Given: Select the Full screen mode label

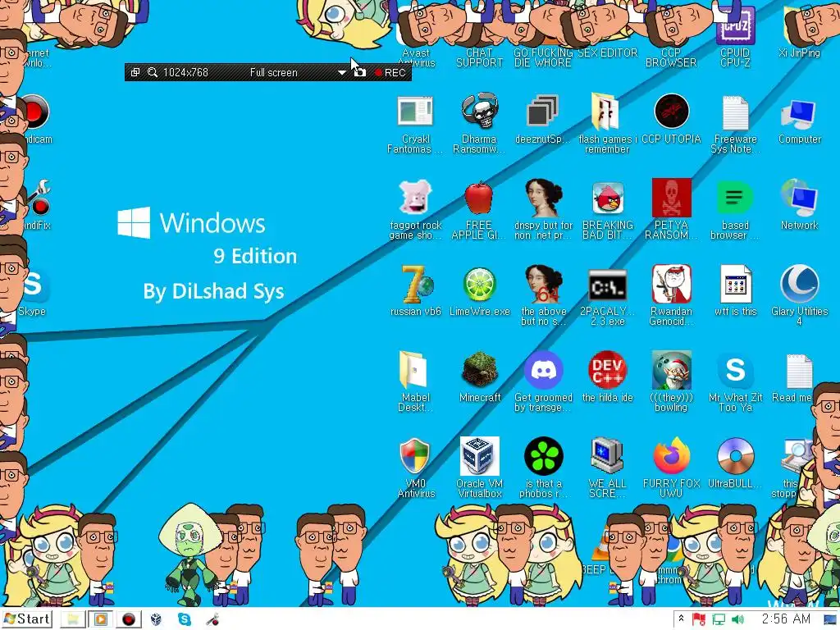Looking at the screenshot, I should click(x=273, y=72).
